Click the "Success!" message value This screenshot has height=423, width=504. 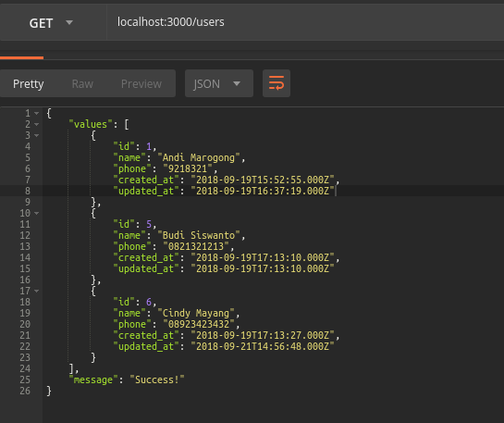click(157, 379)
